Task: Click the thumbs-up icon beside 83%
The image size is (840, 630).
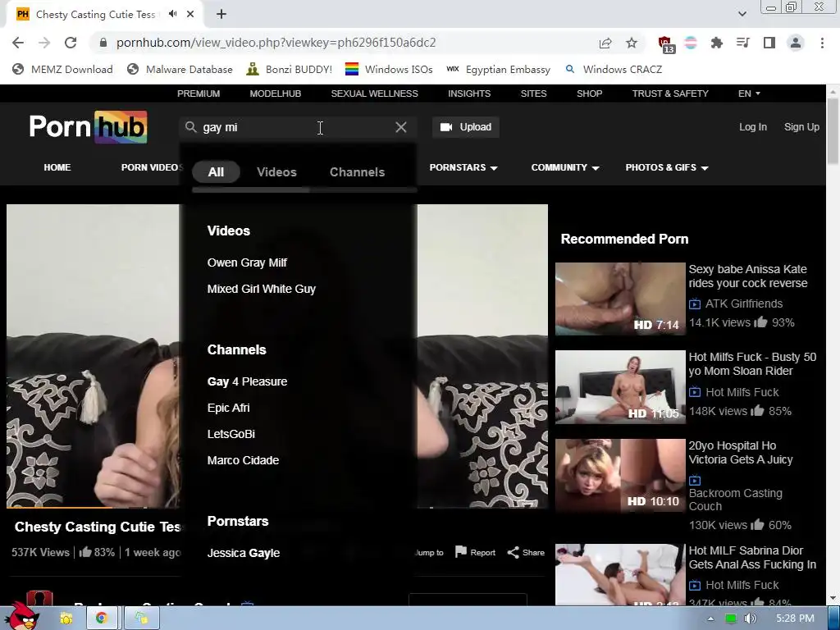Action: 85,551
